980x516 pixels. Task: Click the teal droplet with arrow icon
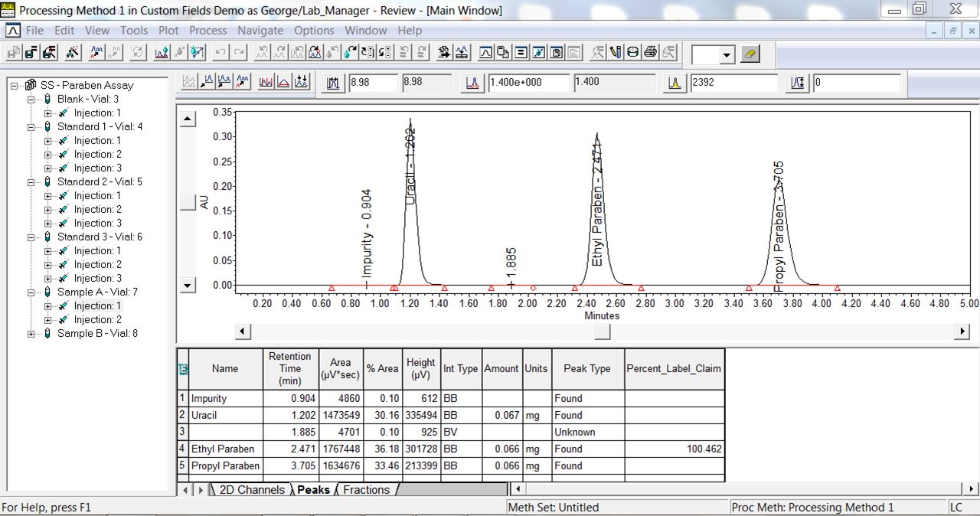350,53
